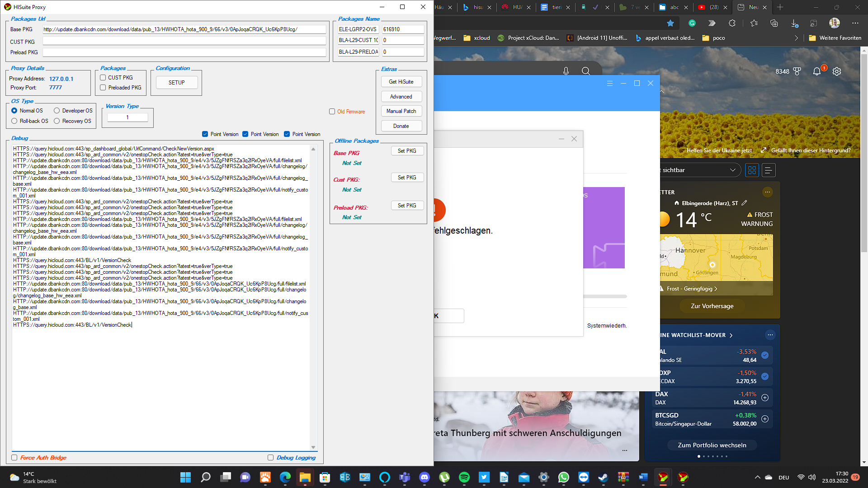Open the Edge profile avatar
The width and height of the screenshot is (868, 488).
[x=835, y=23]
